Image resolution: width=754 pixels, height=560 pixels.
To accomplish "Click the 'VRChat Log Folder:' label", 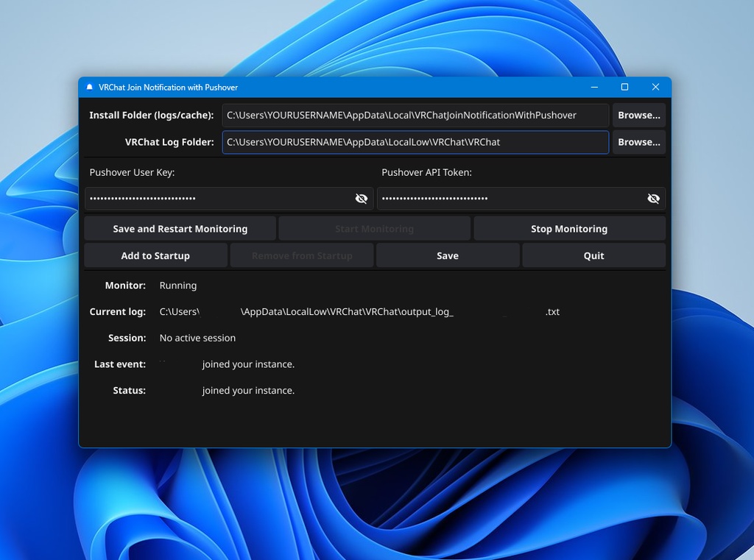I will click(169, 142).
